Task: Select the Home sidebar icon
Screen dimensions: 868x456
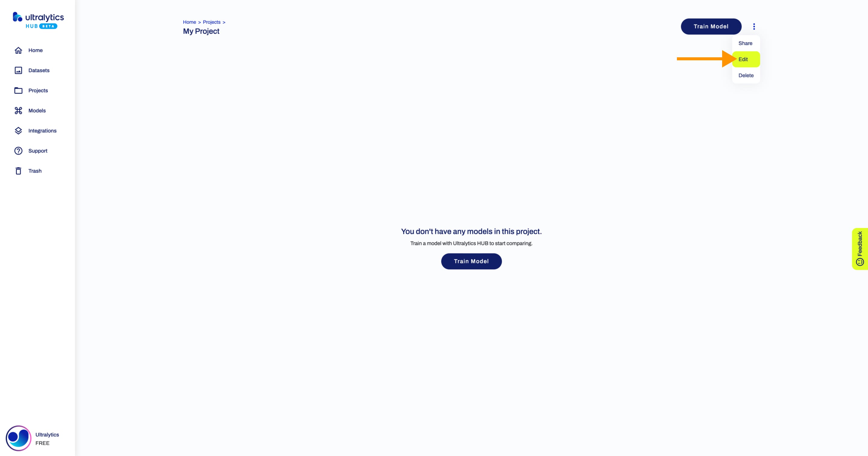Action: coord(18,50)
